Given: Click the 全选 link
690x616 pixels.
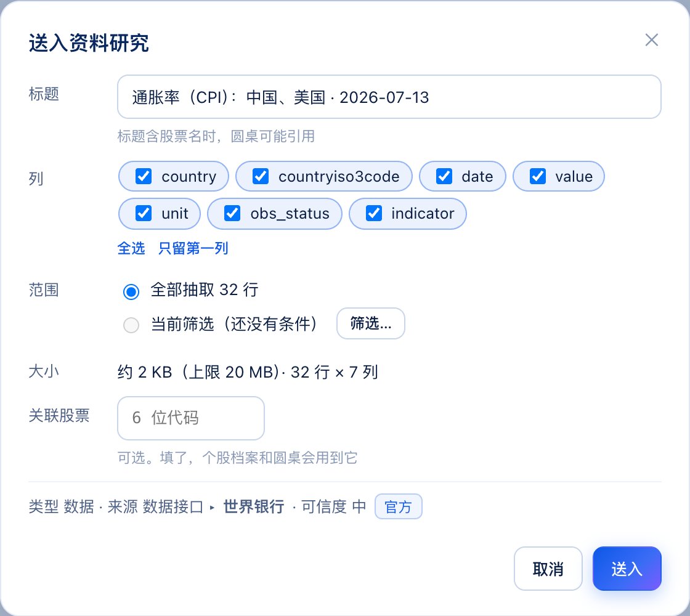Looking at the screenshot, I should [131, 248].
